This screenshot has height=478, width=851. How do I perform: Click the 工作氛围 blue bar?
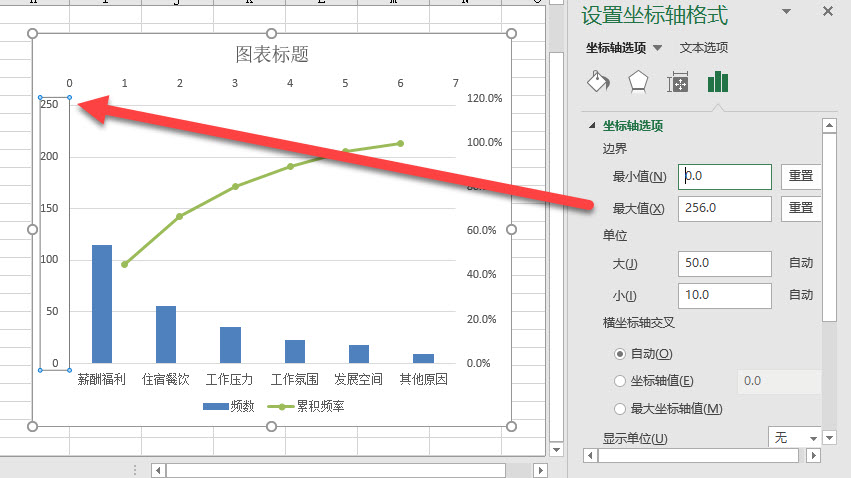[x=295, y=352]
